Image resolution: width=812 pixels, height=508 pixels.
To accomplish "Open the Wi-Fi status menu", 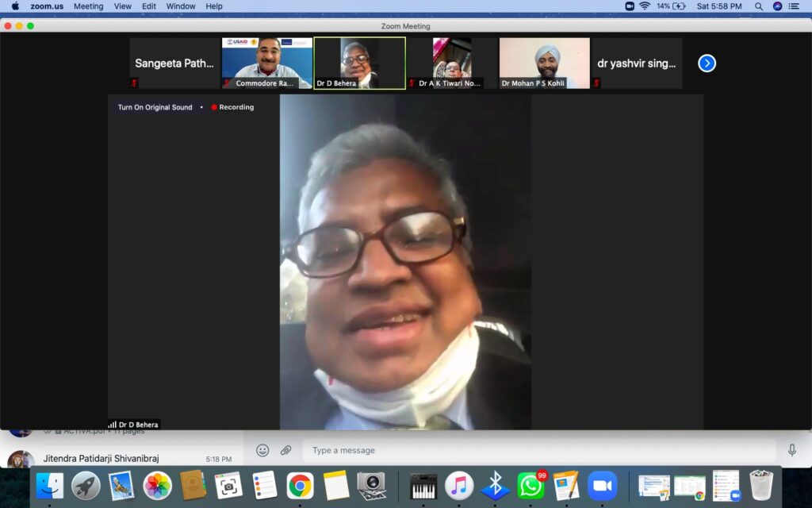I will (645, 6).
